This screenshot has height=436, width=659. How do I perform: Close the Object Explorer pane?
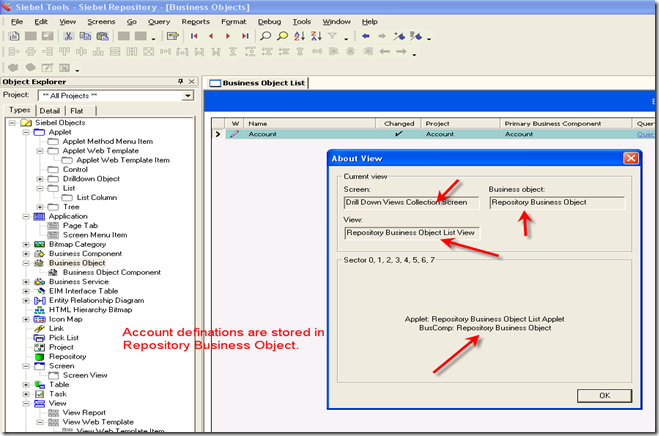pyautogui.click(x=191, y=82)
